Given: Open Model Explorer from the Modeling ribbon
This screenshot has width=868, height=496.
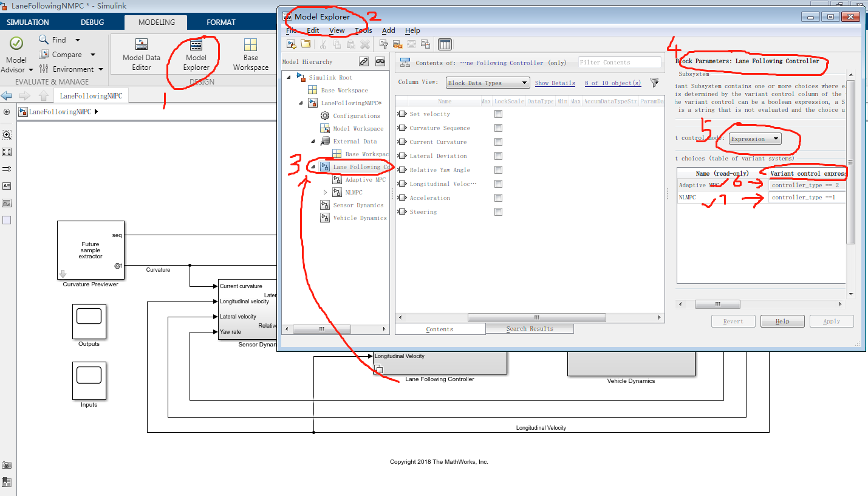Looking at the screenshot, I should [196, 55].
